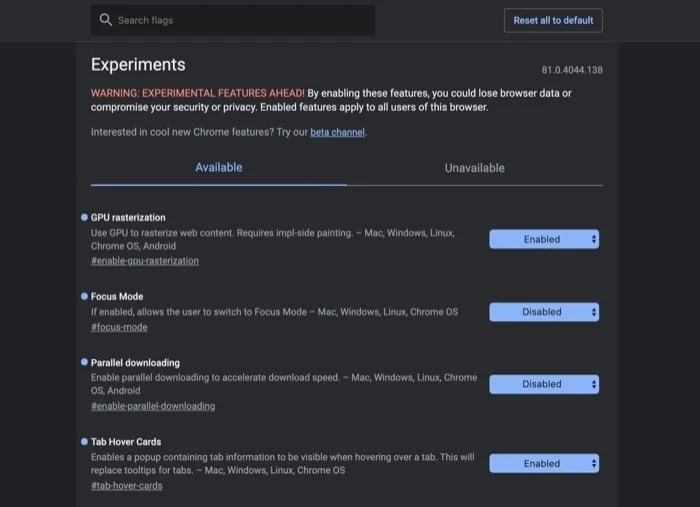Click the Experiments page heading

138,64
